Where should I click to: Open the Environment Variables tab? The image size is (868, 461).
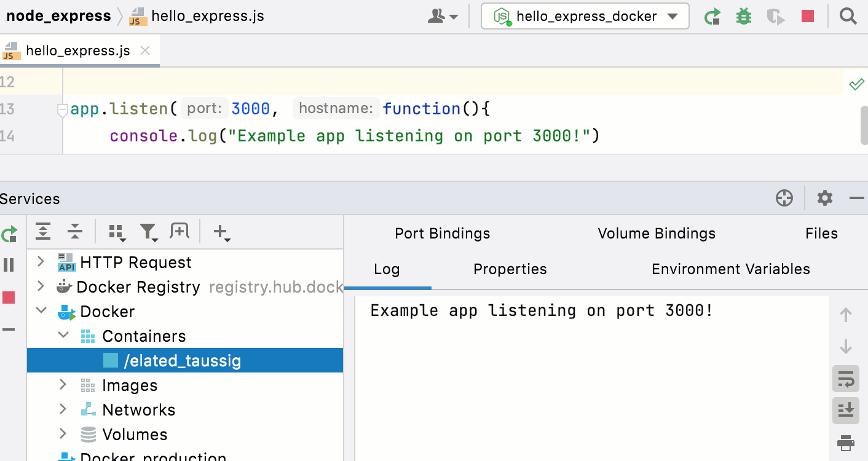point(730,269)
